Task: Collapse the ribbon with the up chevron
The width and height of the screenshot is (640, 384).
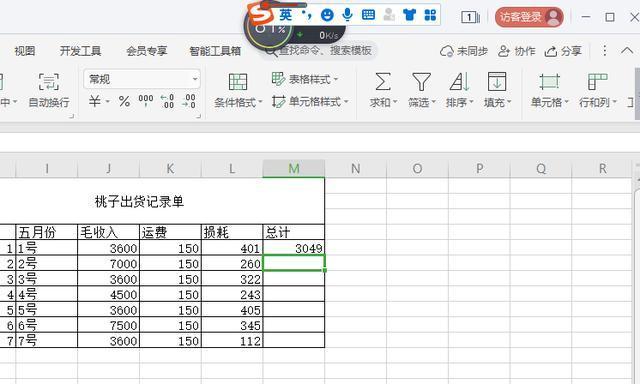Action: [627, 51]
